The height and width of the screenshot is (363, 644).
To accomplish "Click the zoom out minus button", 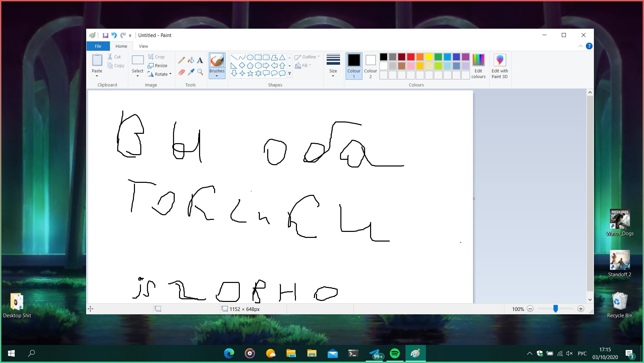I will tap(530, 309).
